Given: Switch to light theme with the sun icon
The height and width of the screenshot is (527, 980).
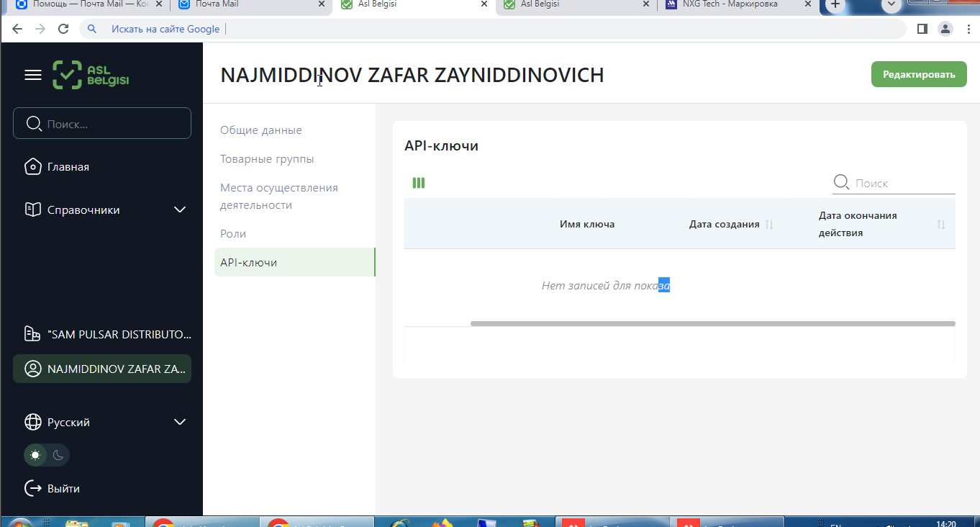Looking at the screenshot, I should pos(35,455).
